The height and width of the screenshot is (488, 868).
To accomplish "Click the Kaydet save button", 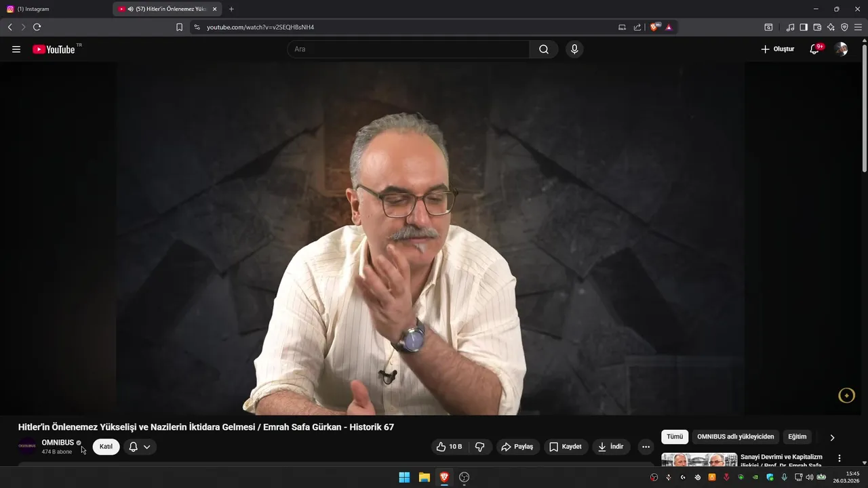I will [x=566, y=447].
